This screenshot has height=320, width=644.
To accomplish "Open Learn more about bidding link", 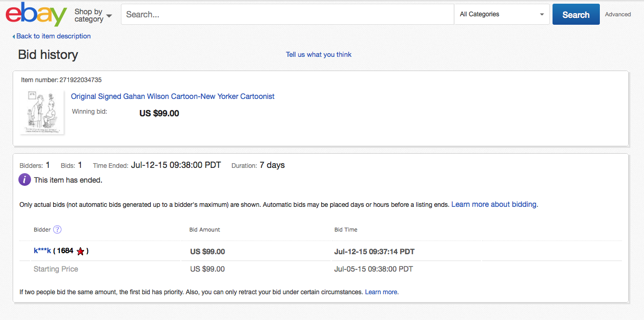I will point(494,204).
